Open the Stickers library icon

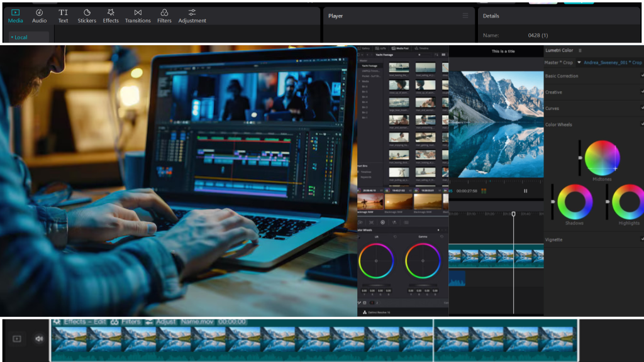point(87,13)
